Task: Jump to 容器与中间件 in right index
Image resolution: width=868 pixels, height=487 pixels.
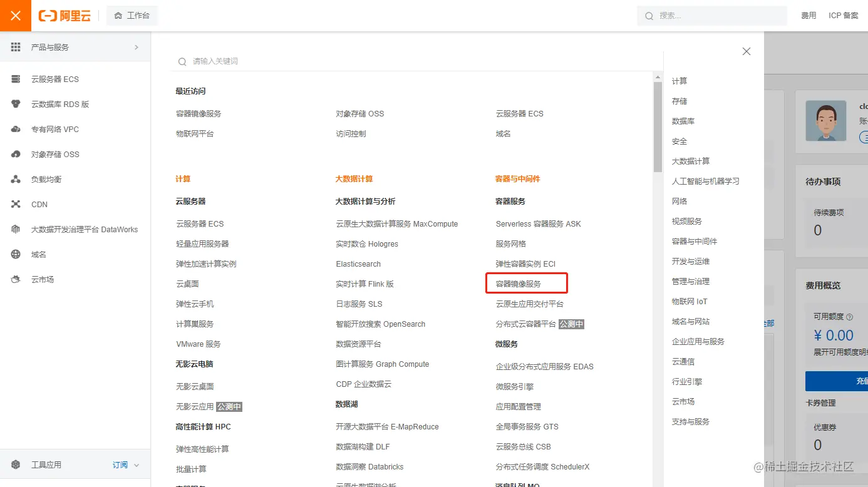Action: click(x=695, y=242)
